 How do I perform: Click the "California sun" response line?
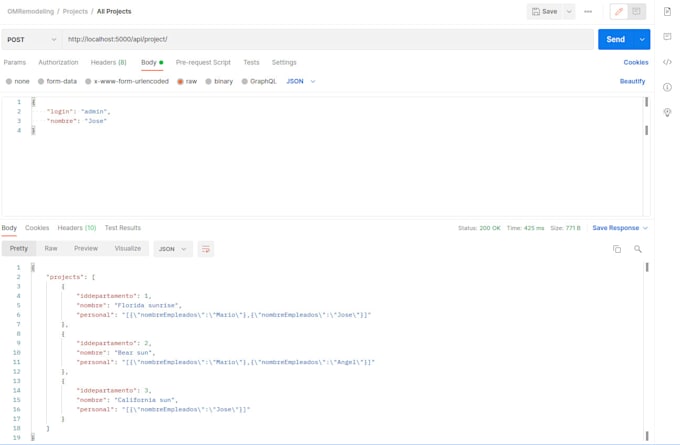(127, 400)
